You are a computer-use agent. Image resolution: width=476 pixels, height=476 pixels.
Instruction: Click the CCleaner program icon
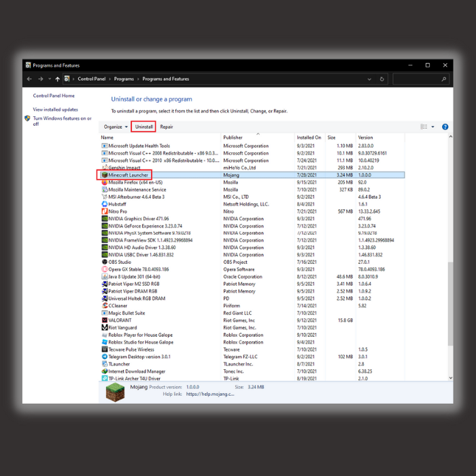(x=105, y=306)
